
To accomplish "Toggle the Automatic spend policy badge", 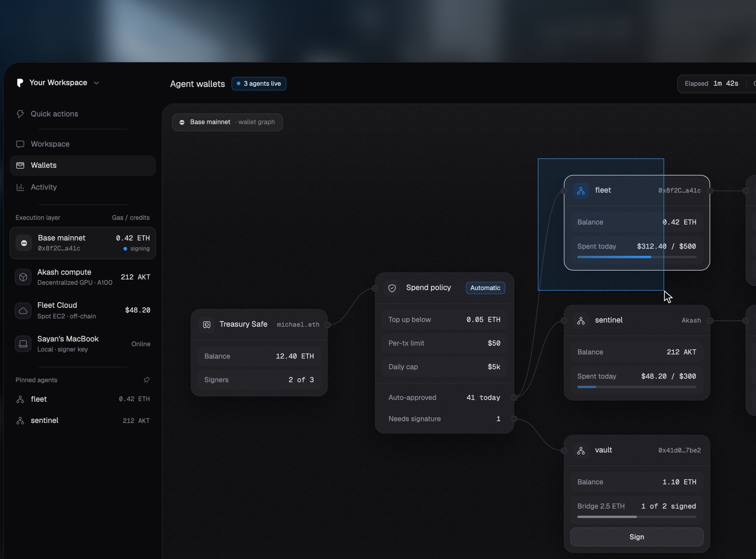I will 485,288.
